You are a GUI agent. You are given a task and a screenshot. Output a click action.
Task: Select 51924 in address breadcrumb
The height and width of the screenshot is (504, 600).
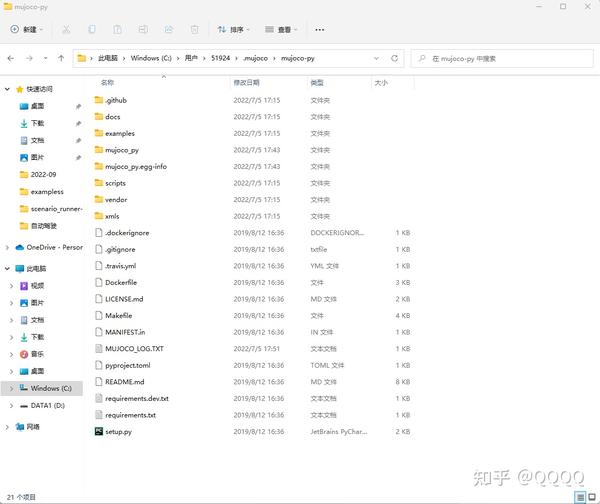click(x=220, y=58)
